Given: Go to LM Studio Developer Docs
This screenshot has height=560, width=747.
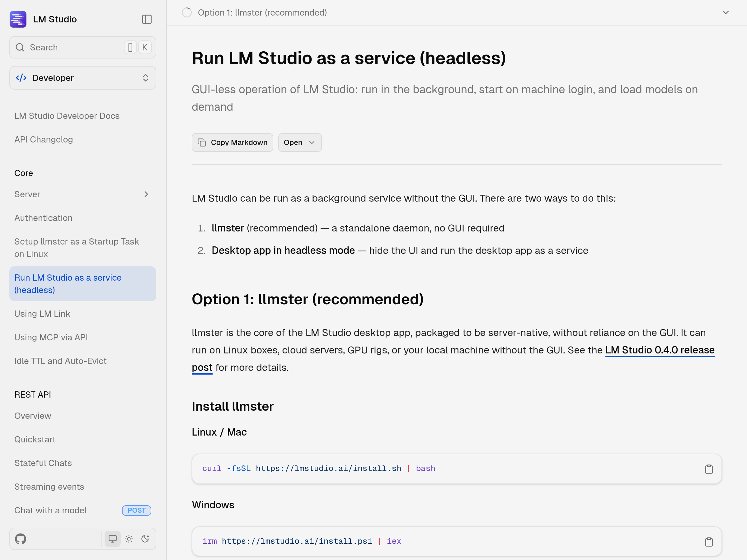Looking at the screenshot, I should [67, 116].
